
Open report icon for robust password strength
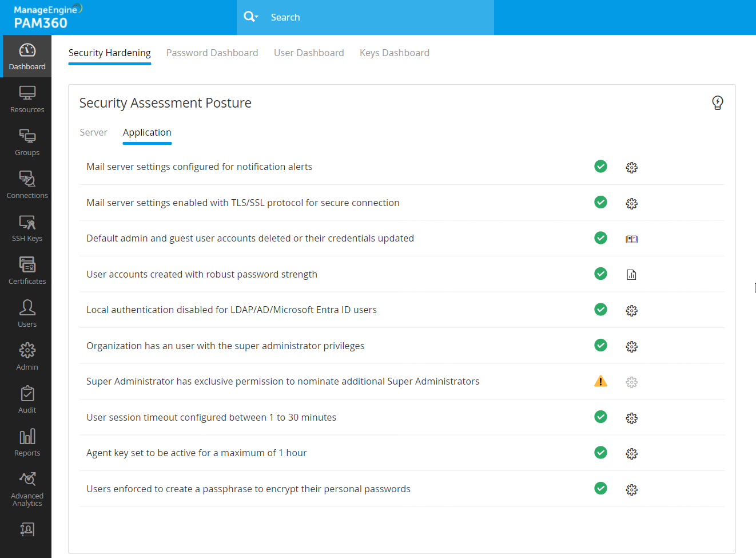point(631,275)
